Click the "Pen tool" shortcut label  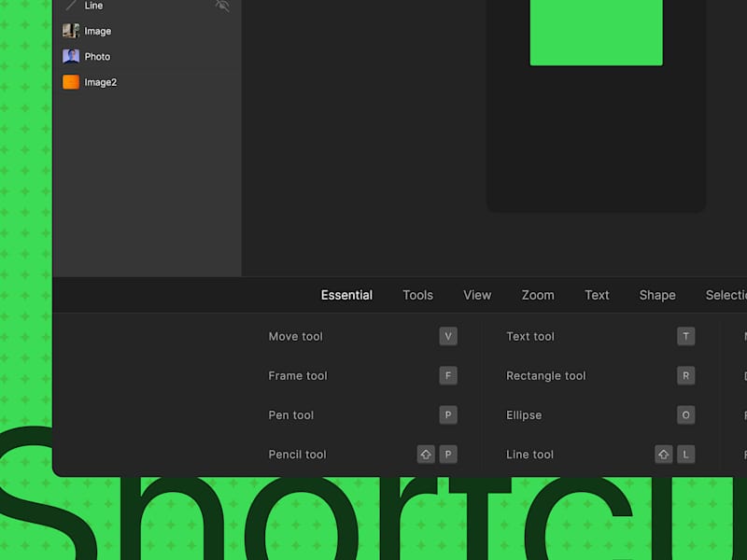point(291,415)
